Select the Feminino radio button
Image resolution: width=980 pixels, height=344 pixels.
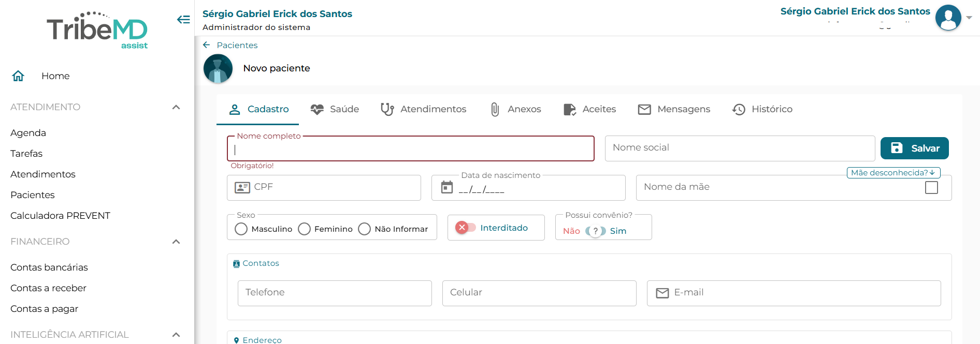pyautogui.click(x=304, y=229)
